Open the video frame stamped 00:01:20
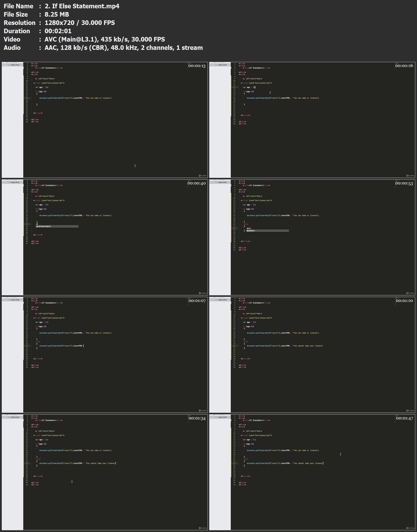417x532 pixels. (x=312, y=355)
